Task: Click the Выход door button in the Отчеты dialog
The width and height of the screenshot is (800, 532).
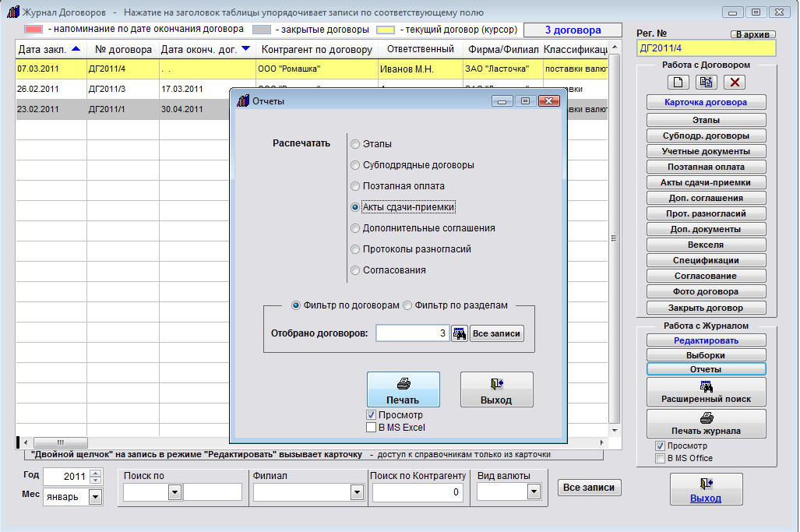Action: [x=496, y=389]
